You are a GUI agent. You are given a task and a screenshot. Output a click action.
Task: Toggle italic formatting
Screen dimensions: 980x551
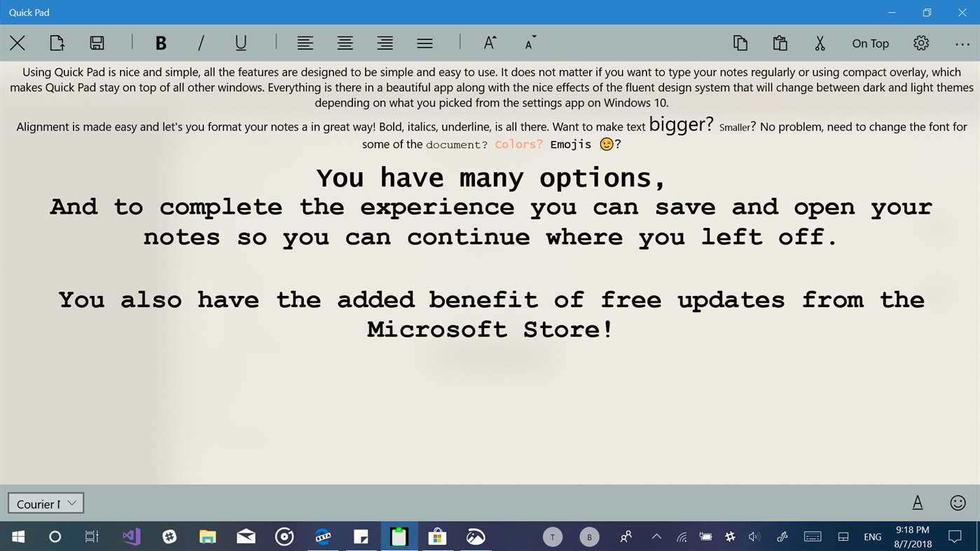[201, 43]
